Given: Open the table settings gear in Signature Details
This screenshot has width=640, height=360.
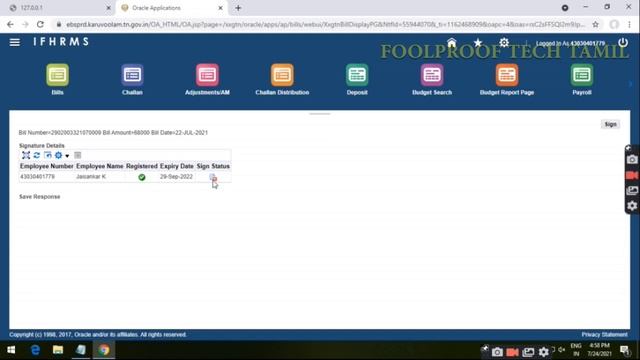Looking at the screenshot, I should (x=58, y=155).
